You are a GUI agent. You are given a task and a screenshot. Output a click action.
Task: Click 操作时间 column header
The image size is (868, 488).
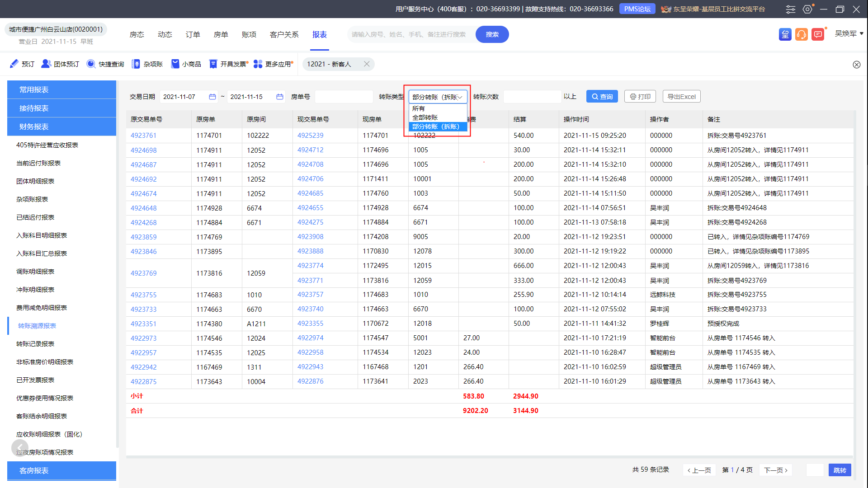[576, 119]
